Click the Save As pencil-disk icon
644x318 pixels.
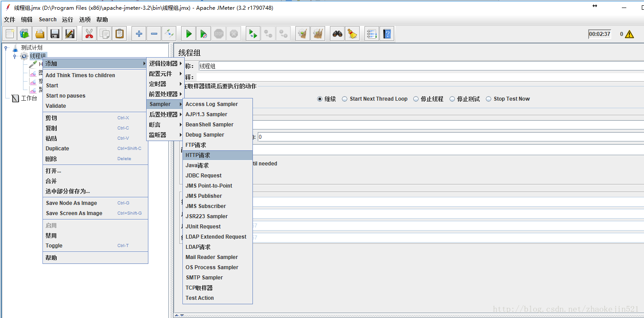[x=70, y=34]
